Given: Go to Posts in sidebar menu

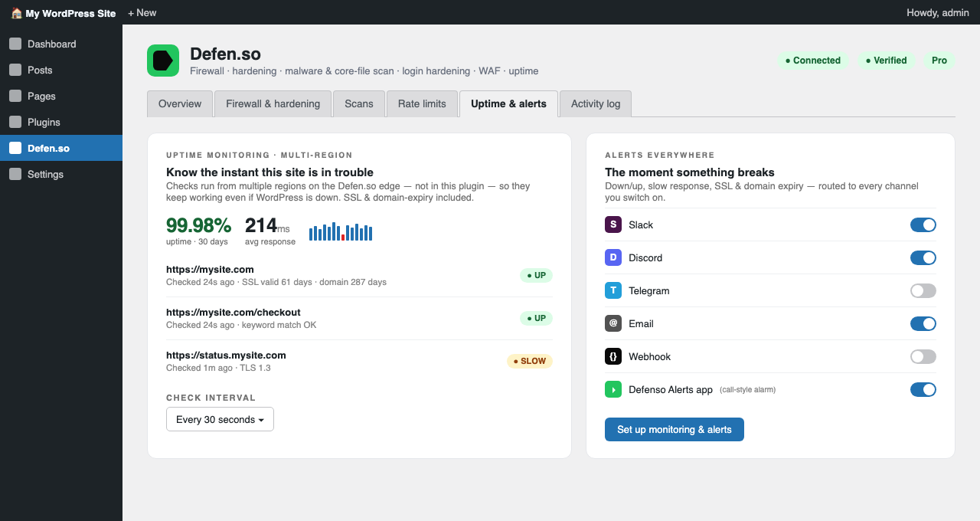Looking at the screenshot, I should tap(61, 70).
